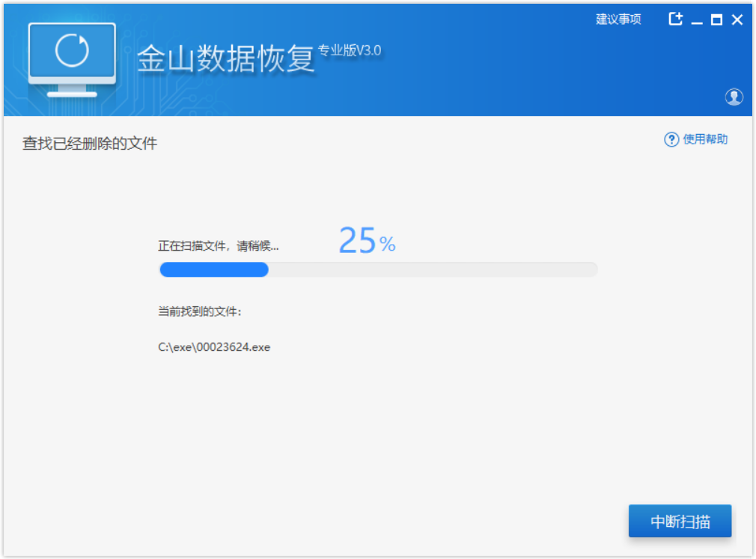
Task: Click the gray unfilled part of the progress bar
Action: point(433,269)
